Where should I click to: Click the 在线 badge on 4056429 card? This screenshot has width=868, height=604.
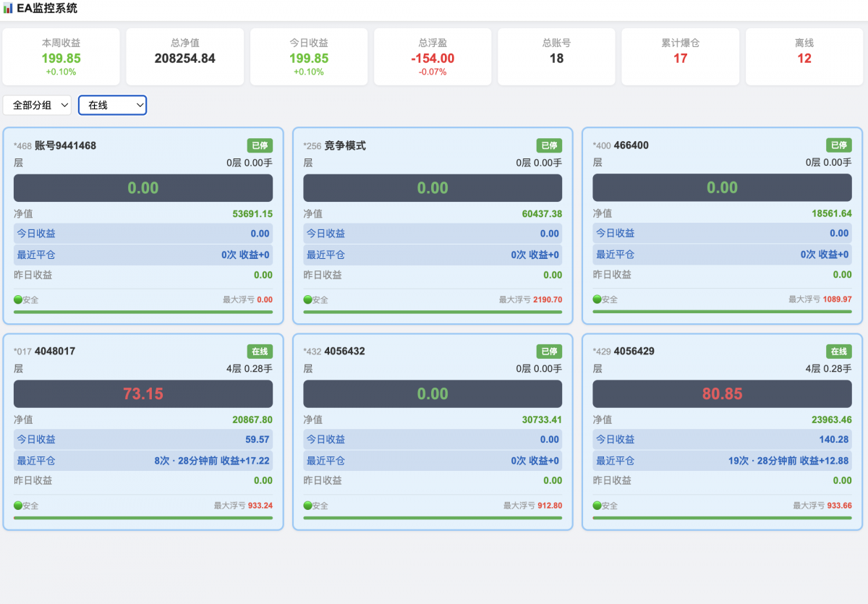[x=839, y=352]
